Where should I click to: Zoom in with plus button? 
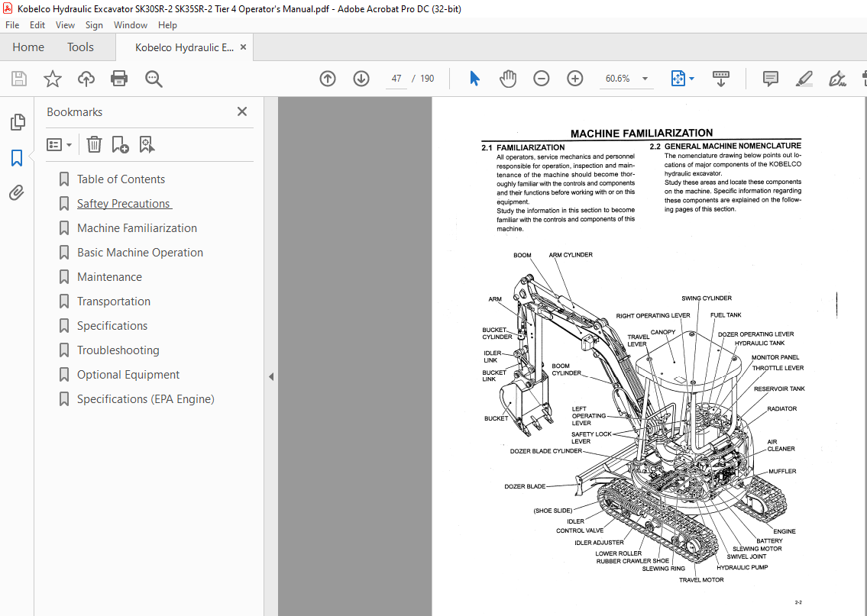coord(575,79)
